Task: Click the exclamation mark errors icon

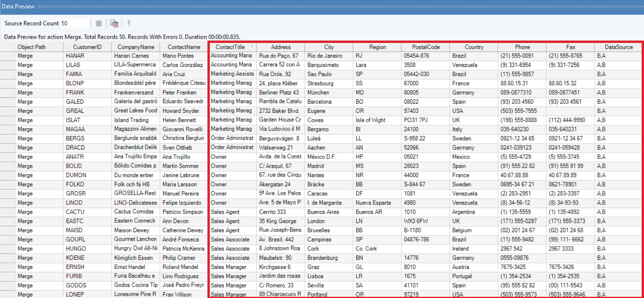Action: [x=129, y=24]
